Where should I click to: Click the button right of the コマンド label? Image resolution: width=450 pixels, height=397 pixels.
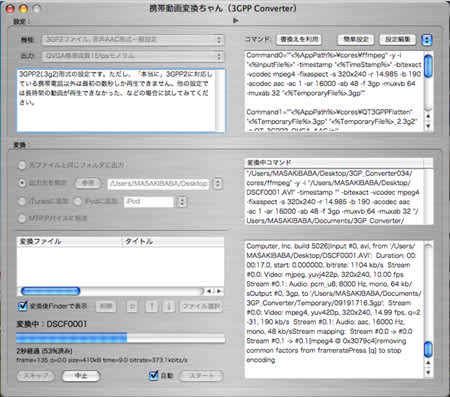point(299,40)
